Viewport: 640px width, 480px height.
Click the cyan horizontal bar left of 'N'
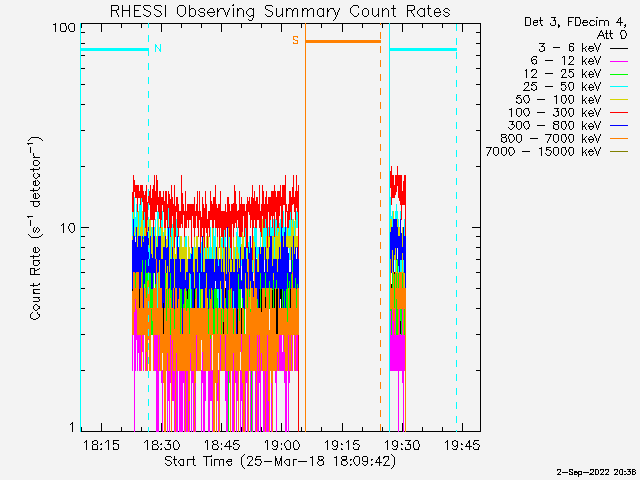(114, 50)
